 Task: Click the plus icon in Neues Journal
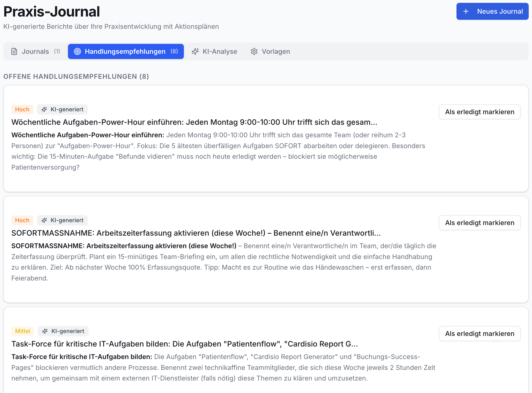466,11
